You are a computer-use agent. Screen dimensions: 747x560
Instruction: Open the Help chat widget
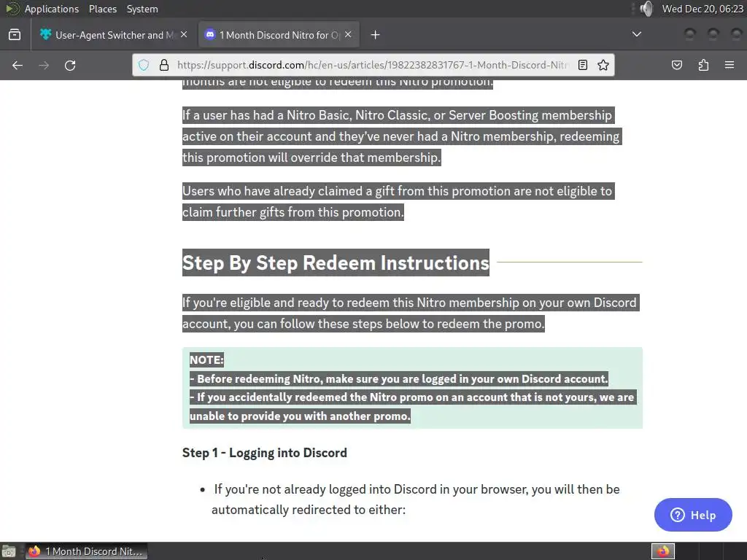[693, 515]
